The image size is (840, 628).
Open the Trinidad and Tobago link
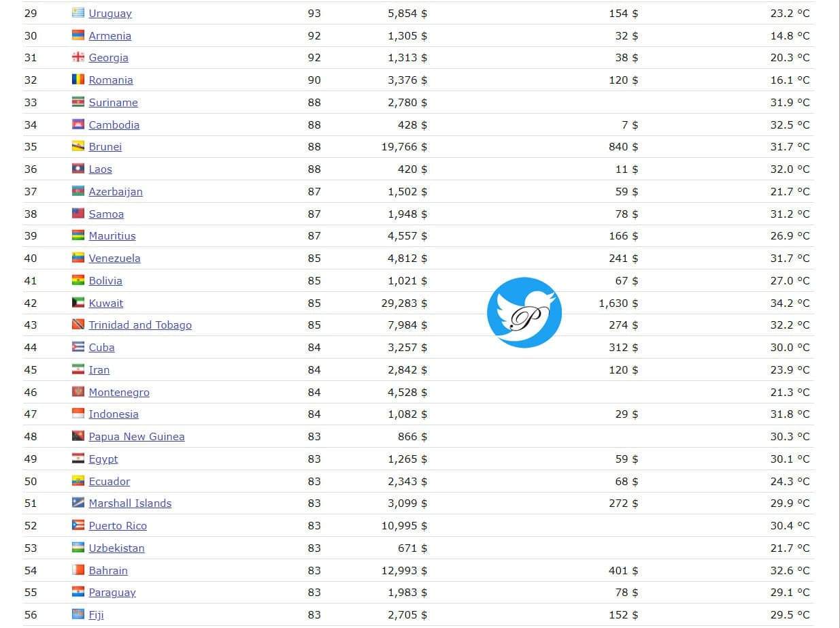coord(140,325)
